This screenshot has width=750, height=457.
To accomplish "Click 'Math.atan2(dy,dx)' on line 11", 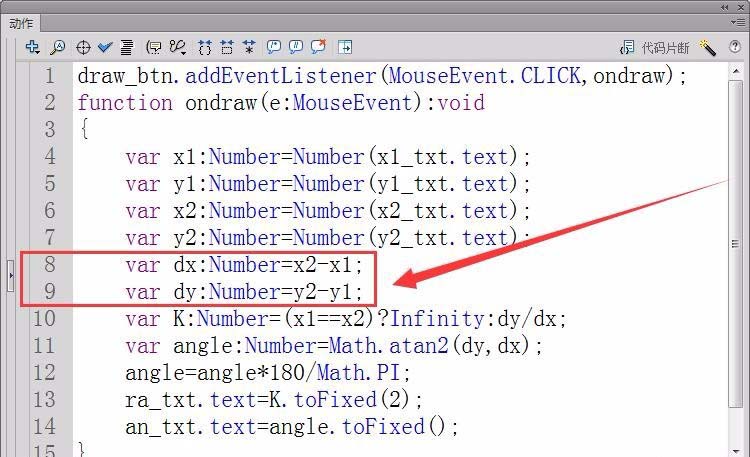I will point(430,346).
